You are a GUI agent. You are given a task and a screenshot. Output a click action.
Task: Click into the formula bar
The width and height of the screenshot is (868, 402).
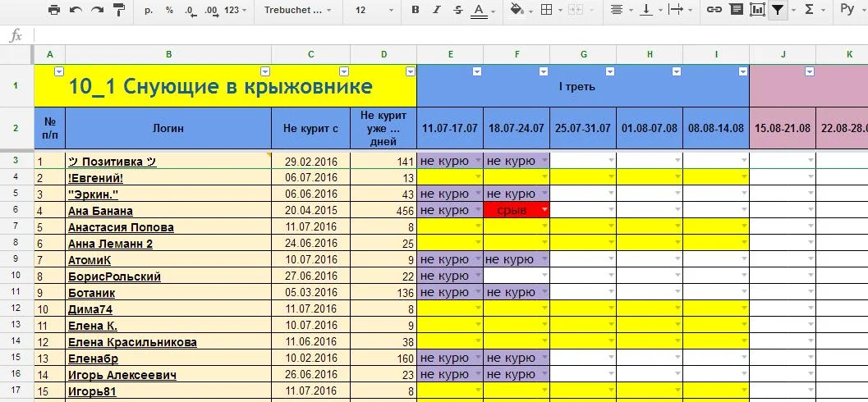(x=449, y=36)
